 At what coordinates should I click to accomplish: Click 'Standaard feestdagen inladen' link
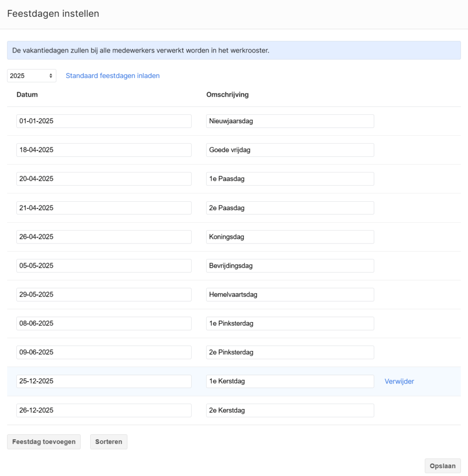pyautogui.click(x=113, y=76)
